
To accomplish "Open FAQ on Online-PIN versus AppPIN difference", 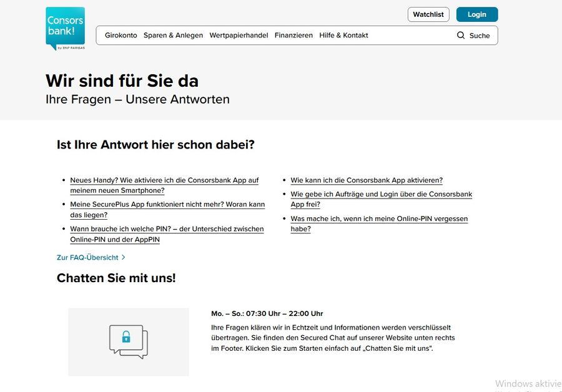I will point(167,234).
